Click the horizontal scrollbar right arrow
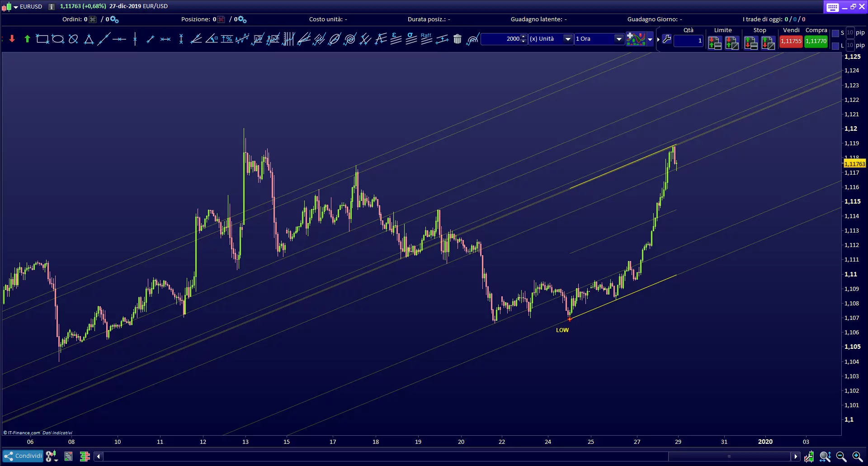This screenshot has width=868, height=466. (796, 456)
